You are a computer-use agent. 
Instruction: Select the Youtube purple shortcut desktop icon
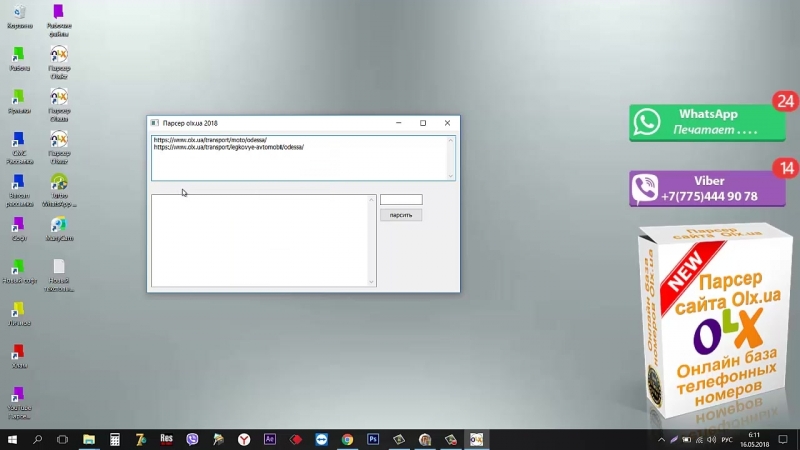coord(19,403)
